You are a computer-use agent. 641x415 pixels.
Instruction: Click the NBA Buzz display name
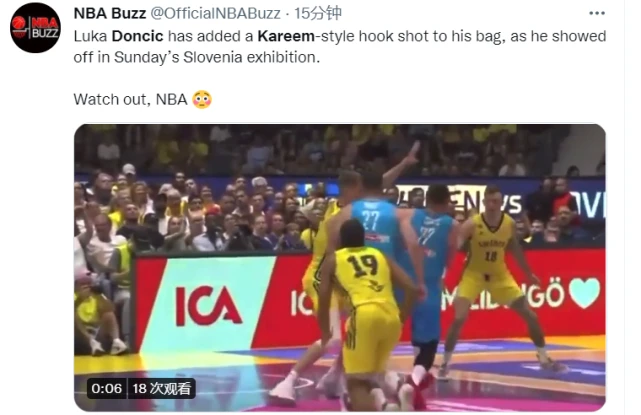[110, 13]
